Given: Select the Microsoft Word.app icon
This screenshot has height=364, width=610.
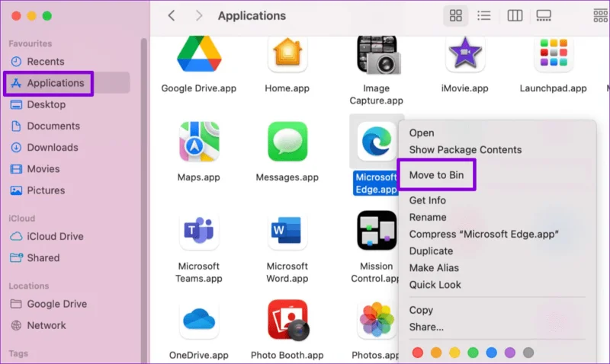Looking at the screenshot, I should [287, 231].
